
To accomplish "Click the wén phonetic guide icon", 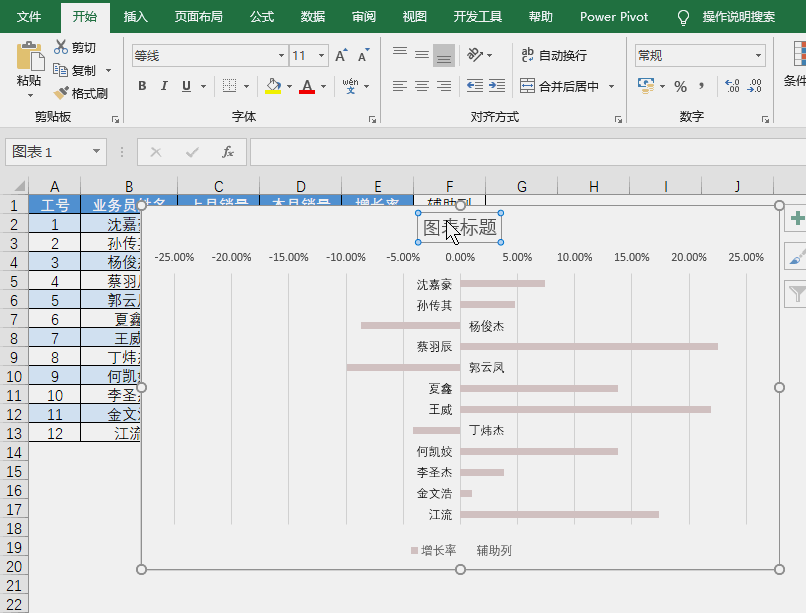I will coord(350,86).
